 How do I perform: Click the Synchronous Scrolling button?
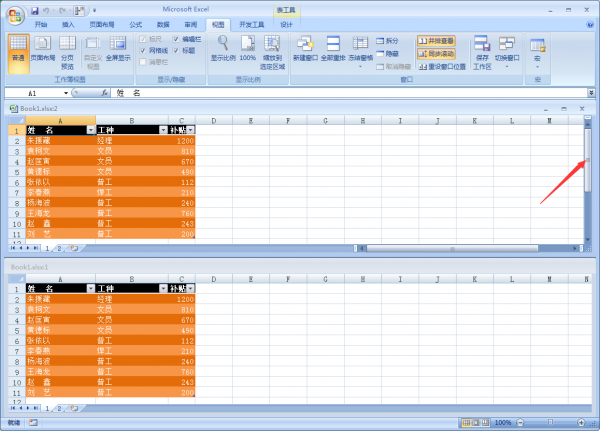(436, 54)
